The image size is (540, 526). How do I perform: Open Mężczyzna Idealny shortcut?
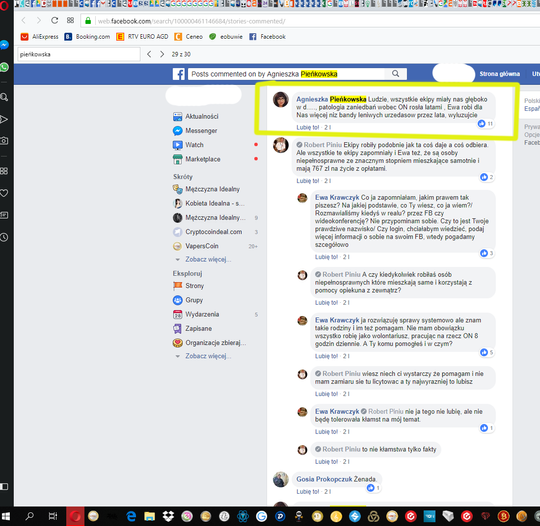206,189
